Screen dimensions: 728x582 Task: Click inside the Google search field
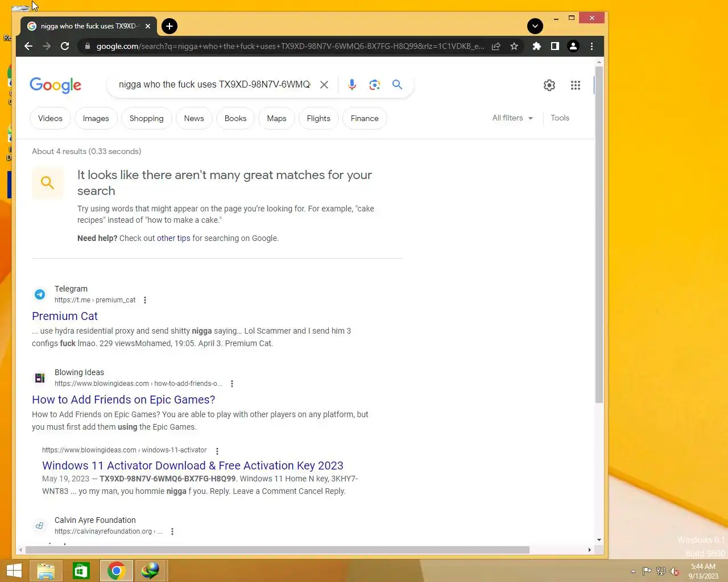[214, 85]
